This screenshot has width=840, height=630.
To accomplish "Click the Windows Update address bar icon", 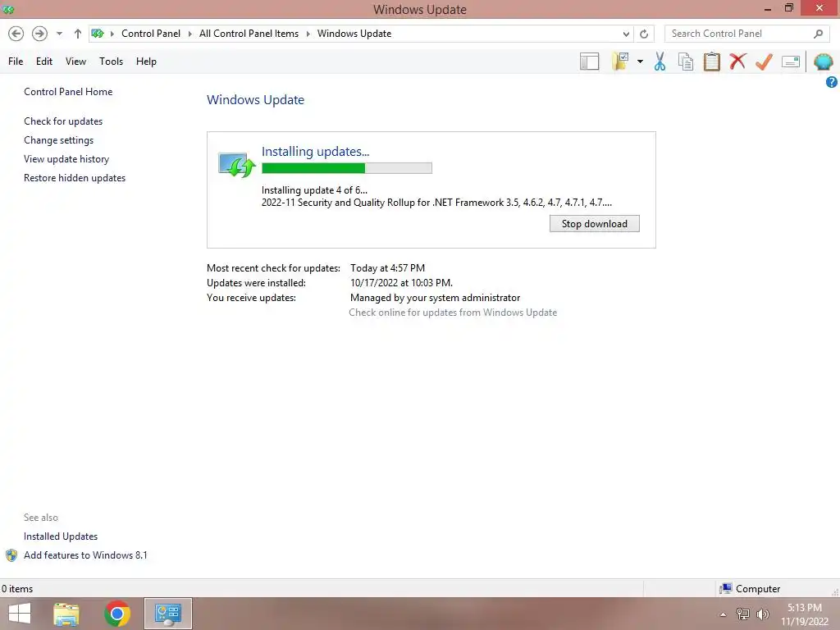I will [98, 34].
